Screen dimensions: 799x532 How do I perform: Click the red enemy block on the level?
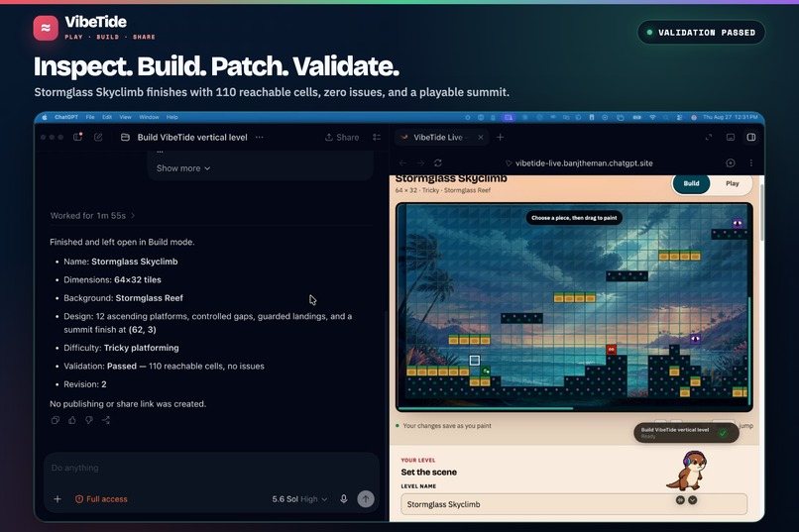pos(611,350)
